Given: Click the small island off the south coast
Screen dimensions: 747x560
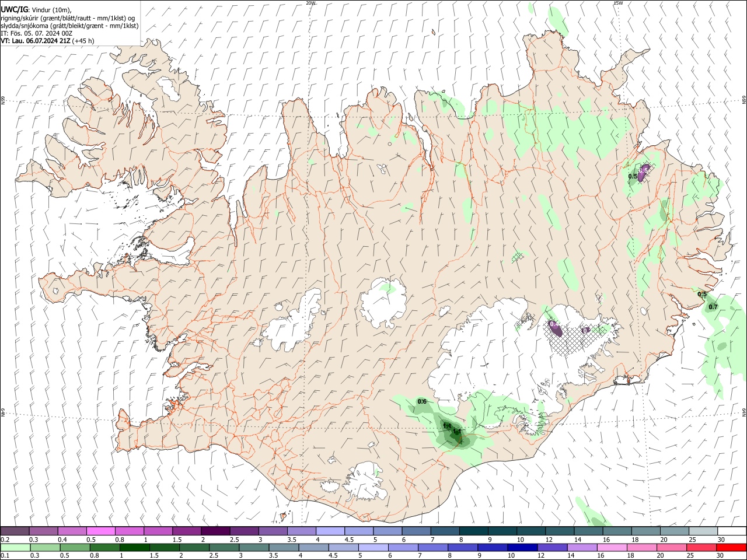Looking at the screenshot, I should [284, 516].
